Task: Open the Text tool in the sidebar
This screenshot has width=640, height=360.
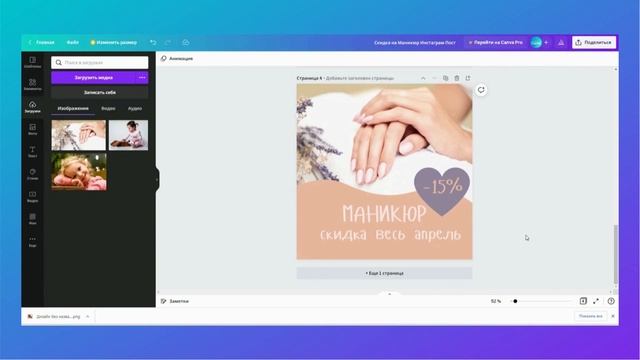Action: [33, 152]
